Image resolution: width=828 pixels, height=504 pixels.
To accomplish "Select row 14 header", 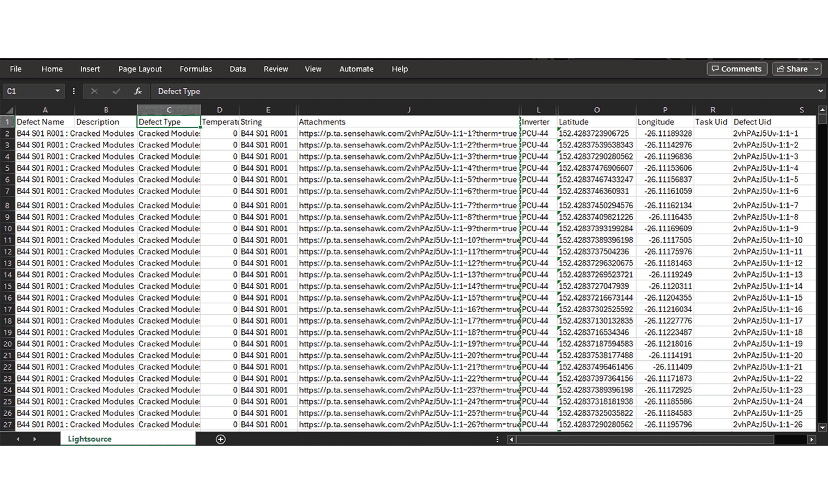I will point(7,275).
